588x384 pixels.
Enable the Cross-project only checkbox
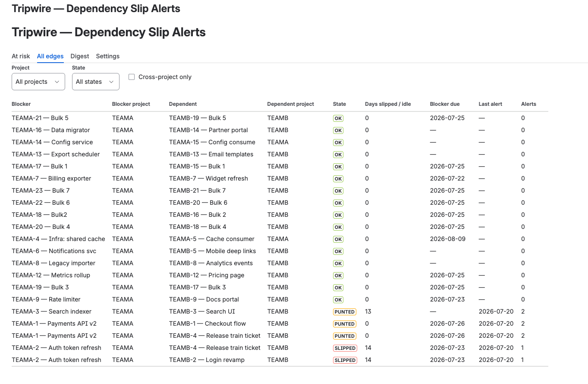[132, 77]
